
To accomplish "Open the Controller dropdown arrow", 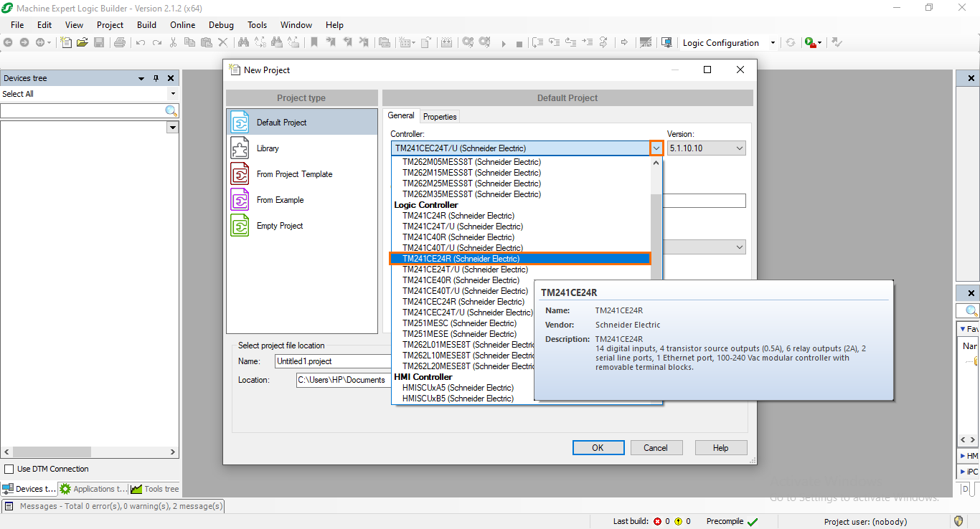I will 656,148.
